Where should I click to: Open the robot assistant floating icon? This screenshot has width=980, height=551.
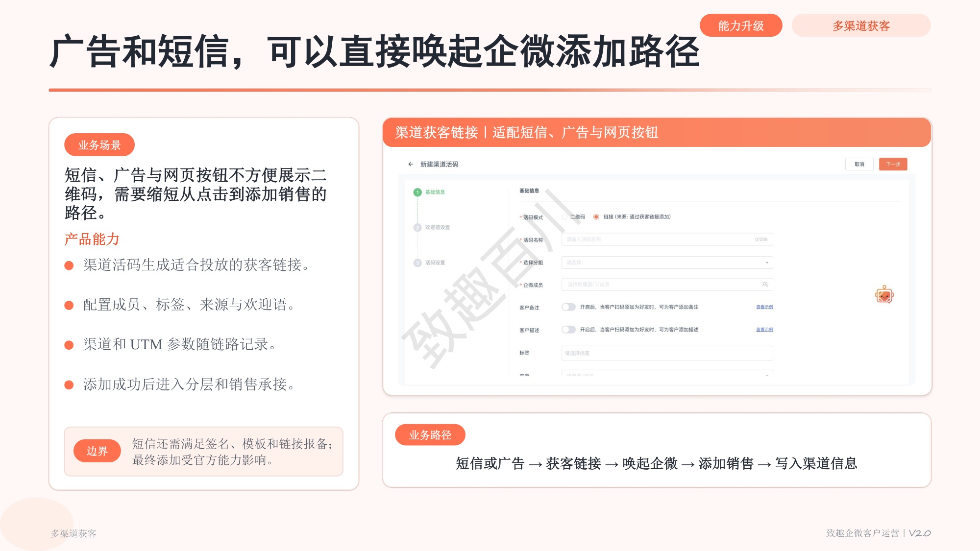884,295
